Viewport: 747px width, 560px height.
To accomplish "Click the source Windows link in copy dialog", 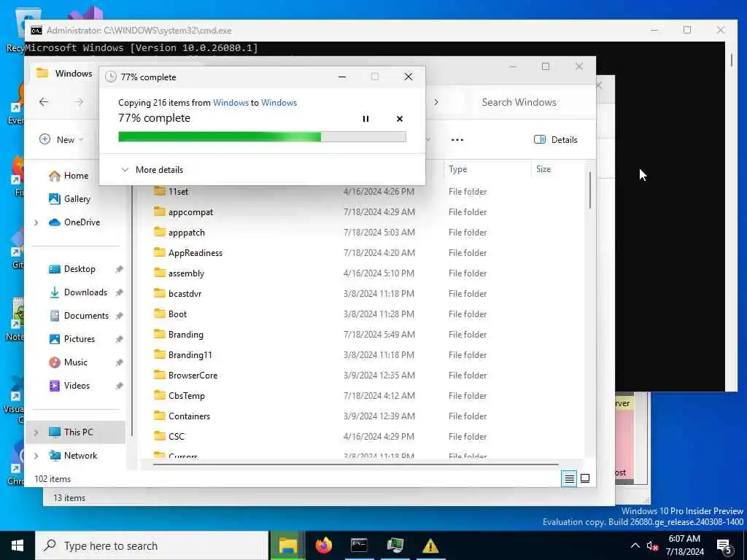I will (x=231, y=102).
